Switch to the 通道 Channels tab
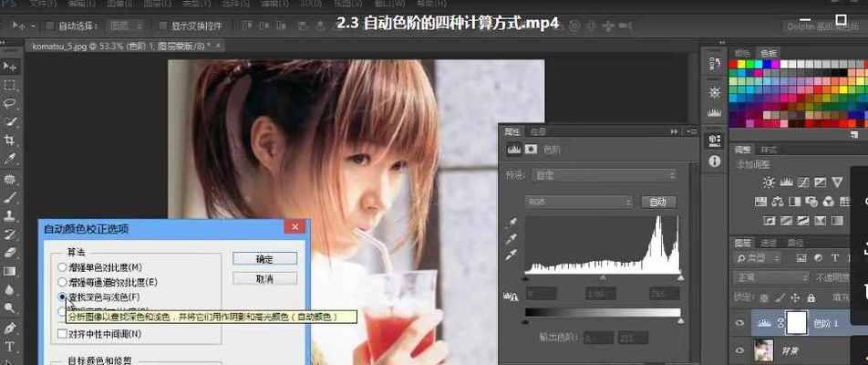 point(769,243)
